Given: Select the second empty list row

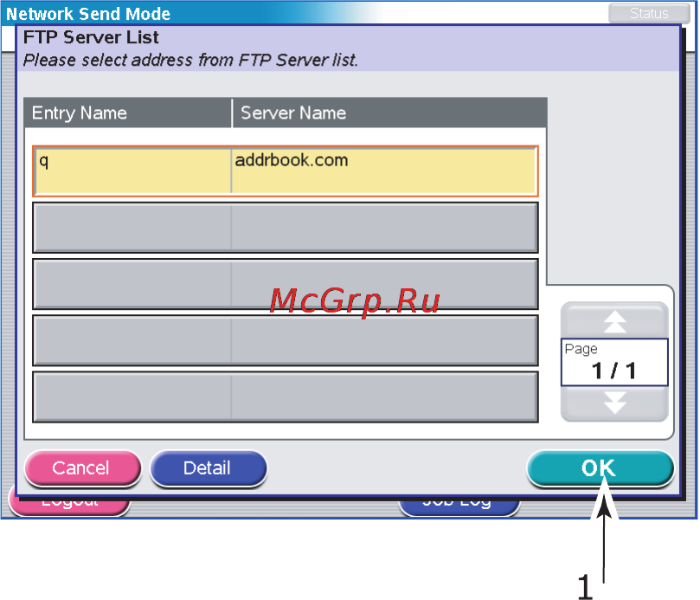Looking at the screenshot, I should point(286,228).
